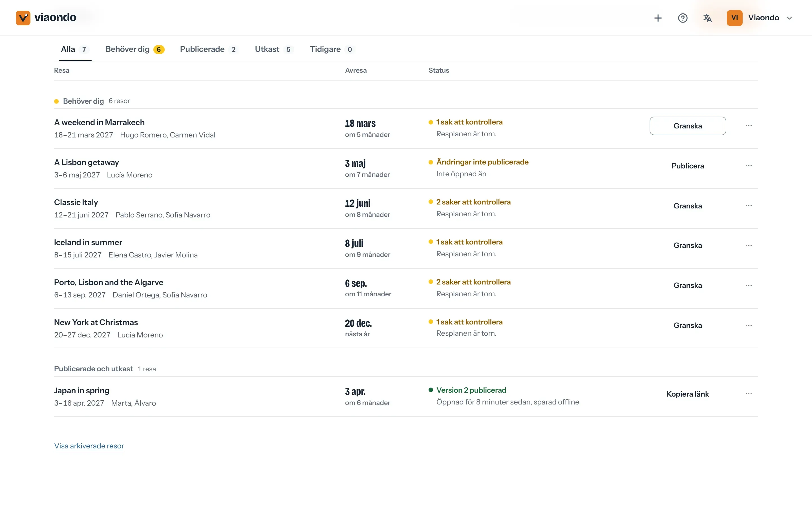Open more options for A weekend in Marrakech

[749, 126]
